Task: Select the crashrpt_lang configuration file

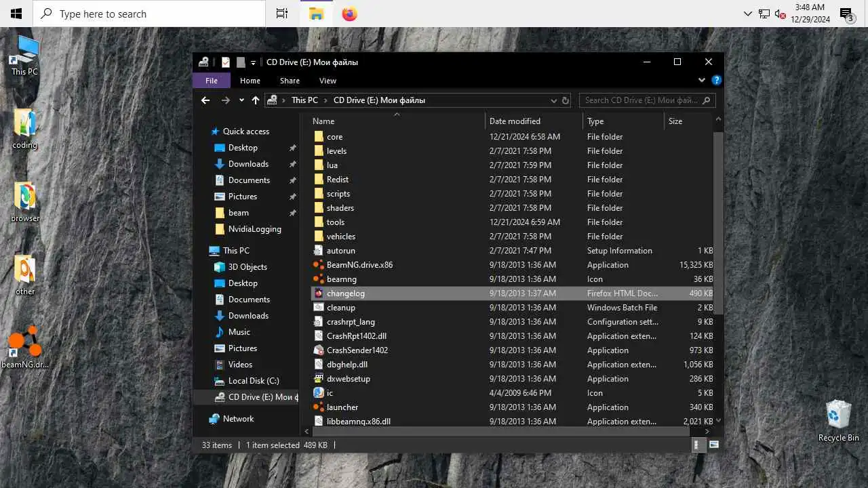Action: (x=512, y=322)
